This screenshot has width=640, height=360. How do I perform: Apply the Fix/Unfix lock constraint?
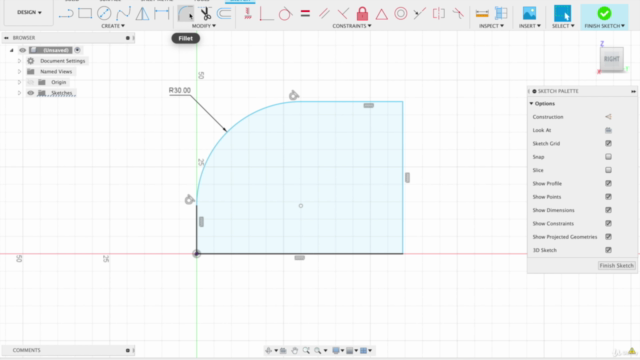click(x=362, y=13)
